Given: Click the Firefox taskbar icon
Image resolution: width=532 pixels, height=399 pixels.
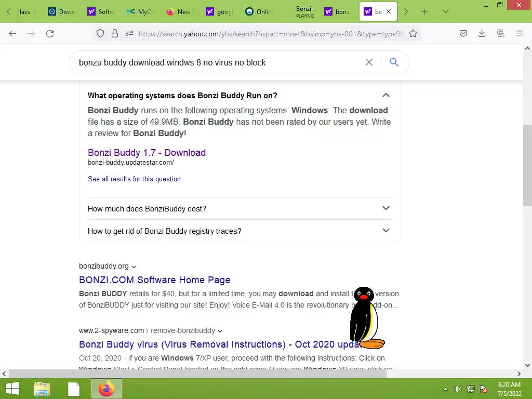Looking at the screenshot, I should (x=107, y=389).
